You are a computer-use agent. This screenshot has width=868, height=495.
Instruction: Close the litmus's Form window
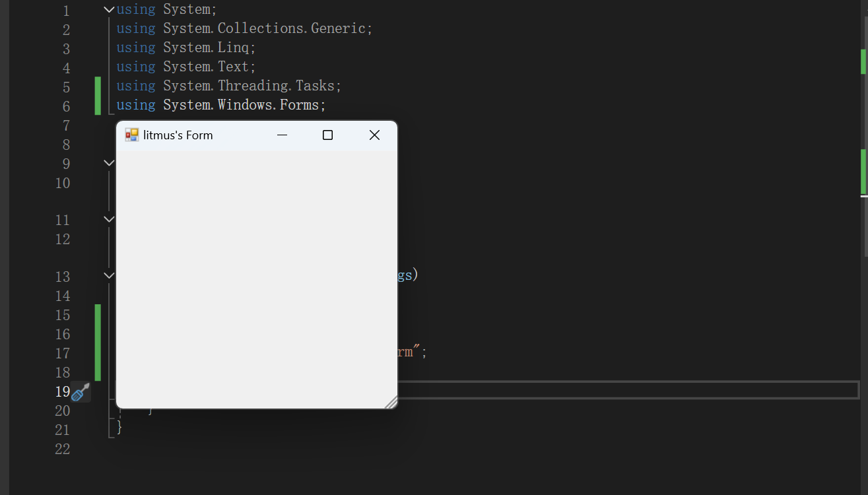pyautogui.click(x=374, y=135)
